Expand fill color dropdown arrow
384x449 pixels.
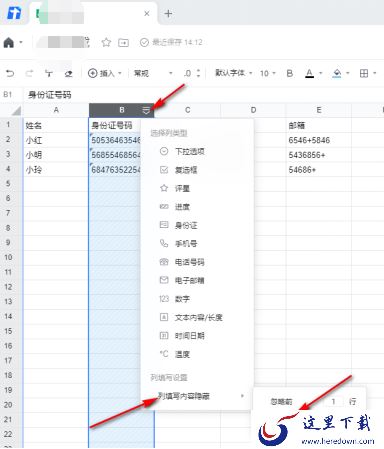tap(348, 73)
